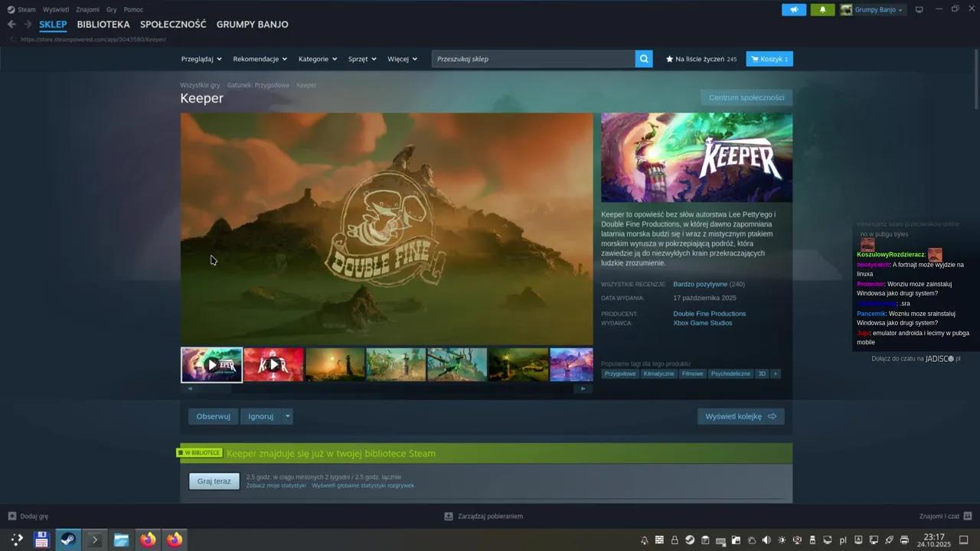Image resolution: width=980 pixels, height=551 pixels.
Task: Open Steam announcements megaphone button
Action: pyautogui.click(x=794, y=10)
